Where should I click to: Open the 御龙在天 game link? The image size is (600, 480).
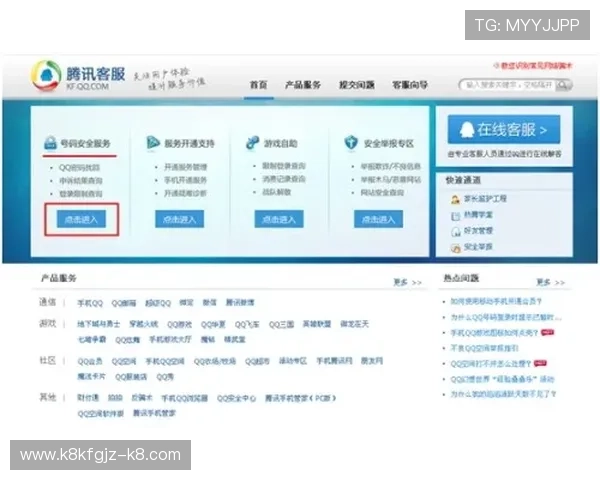tap(354, 324)
